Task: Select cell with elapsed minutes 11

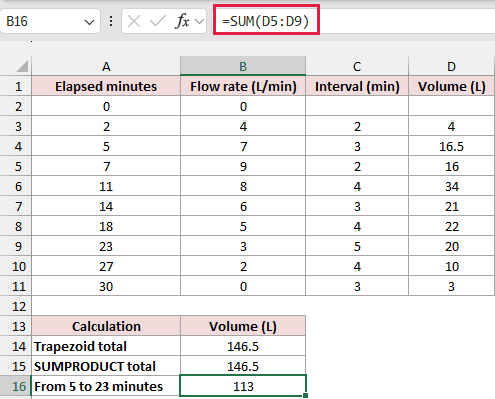Action: click(106, 186)
